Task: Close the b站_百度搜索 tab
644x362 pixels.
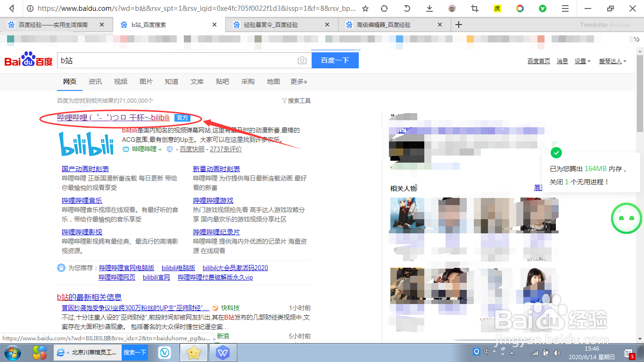Action: coord(215,25)
